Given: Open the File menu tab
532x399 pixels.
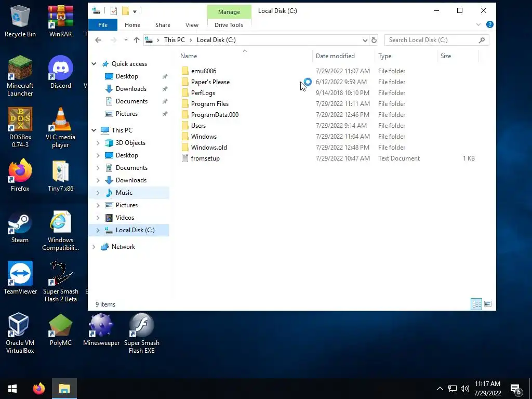Looking at the screenshot, I should tap(103, 25).
